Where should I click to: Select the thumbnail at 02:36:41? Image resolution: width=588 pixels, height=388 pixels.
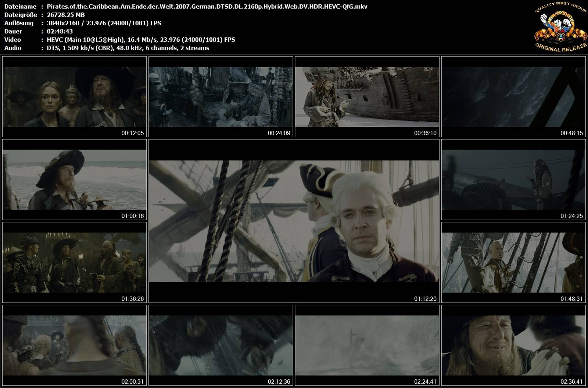[x=513, y=345]
